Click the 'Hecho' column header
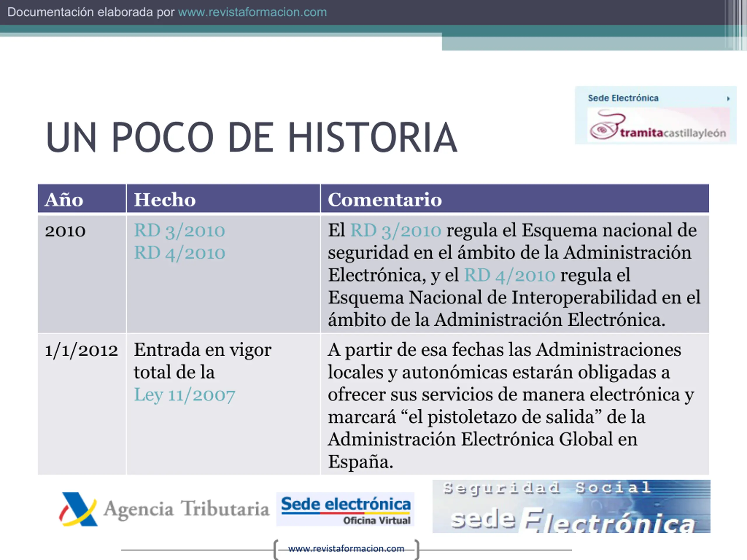Viewport: 747px width, 560px height. pyautogui.click(x=223, y=199)
